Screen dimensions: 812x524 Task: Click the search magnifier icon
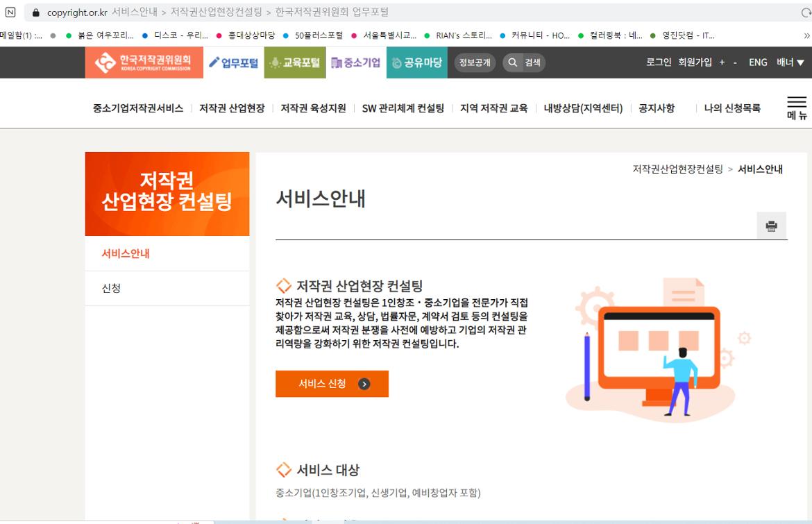point(511,62)
